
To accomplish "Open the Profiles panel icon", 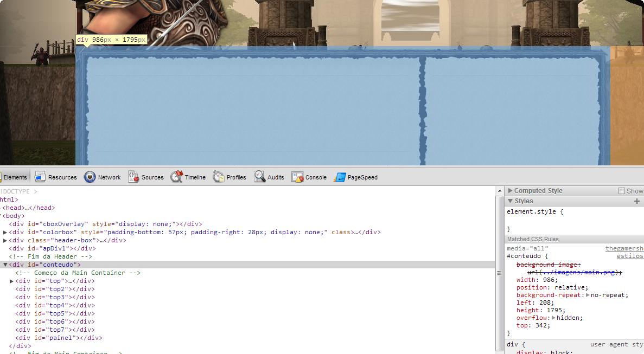I will pyautogui.click(x=219, y=177).
